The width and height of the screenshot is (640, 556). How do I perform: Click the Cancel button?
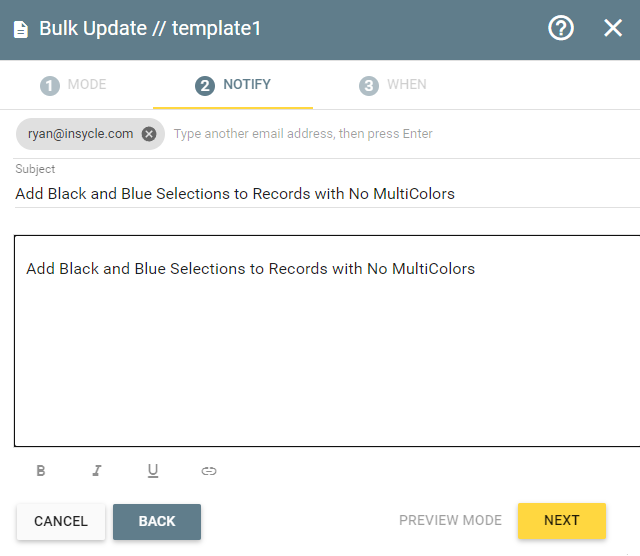(x=61, y=521)
